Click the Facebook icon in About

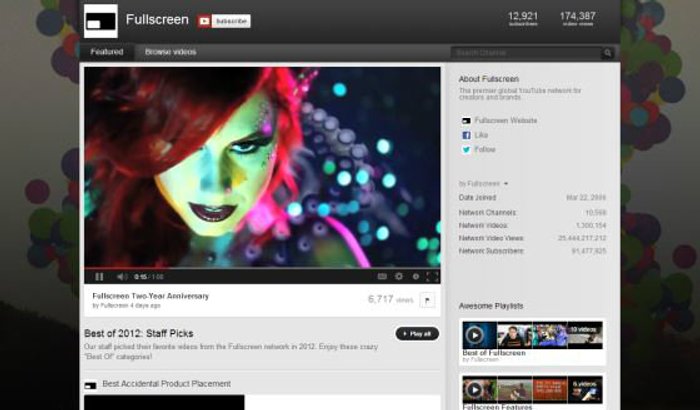coord(466,135)
